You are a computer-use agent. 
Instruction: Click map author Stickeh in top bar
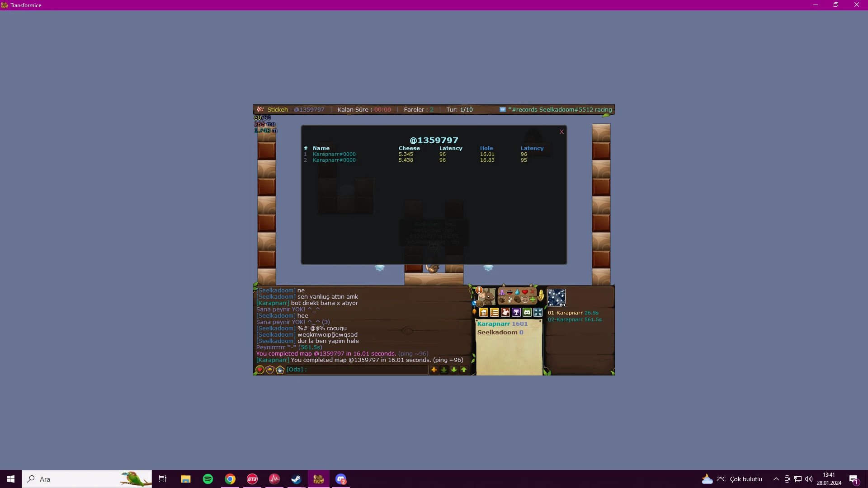tap(277, 110)
